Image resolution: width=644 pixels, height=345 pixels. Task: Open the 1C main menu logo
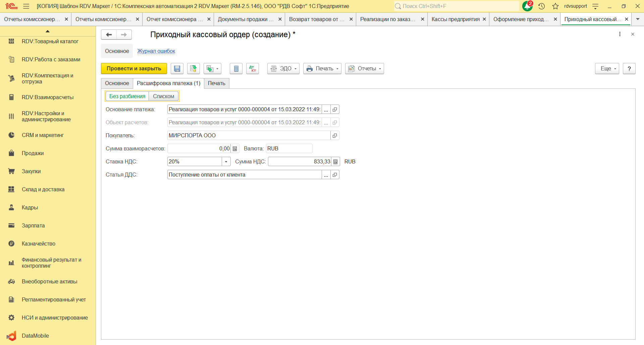coord(11,6)
